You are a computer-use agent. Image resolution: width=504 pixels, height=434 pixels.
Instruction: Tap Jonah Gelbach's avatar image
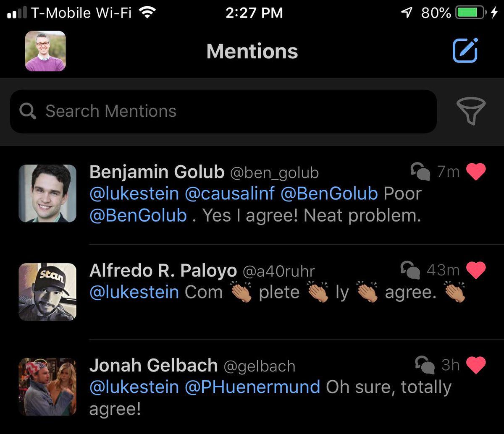(x=47, y=387)
